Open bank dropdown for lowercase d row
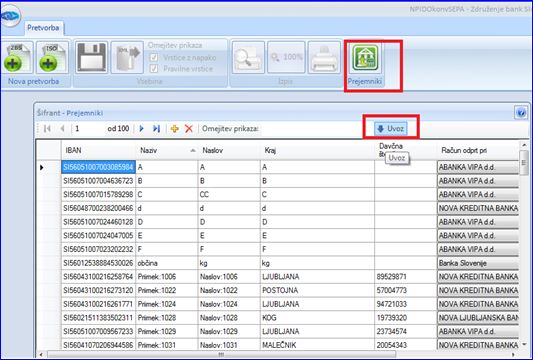 (478, 208)
